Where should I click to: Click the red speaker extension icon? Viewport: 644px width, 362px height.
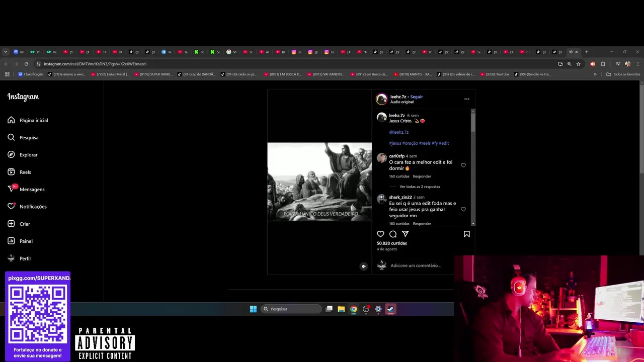coord(592,64)
